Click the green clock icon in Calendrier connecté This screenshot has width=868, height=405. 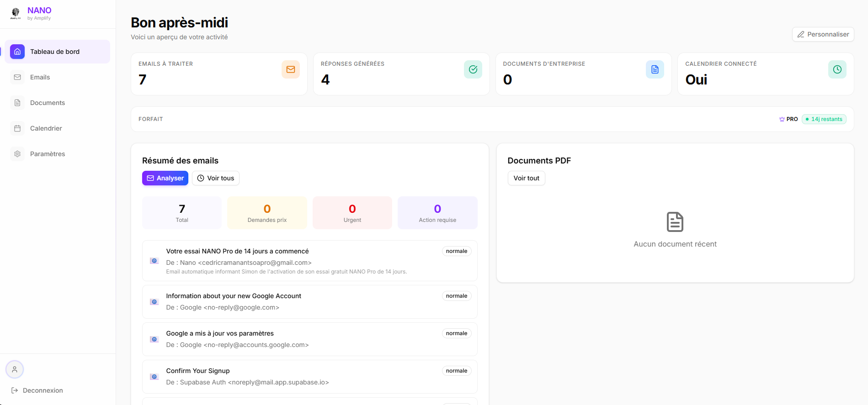[837, 69]
